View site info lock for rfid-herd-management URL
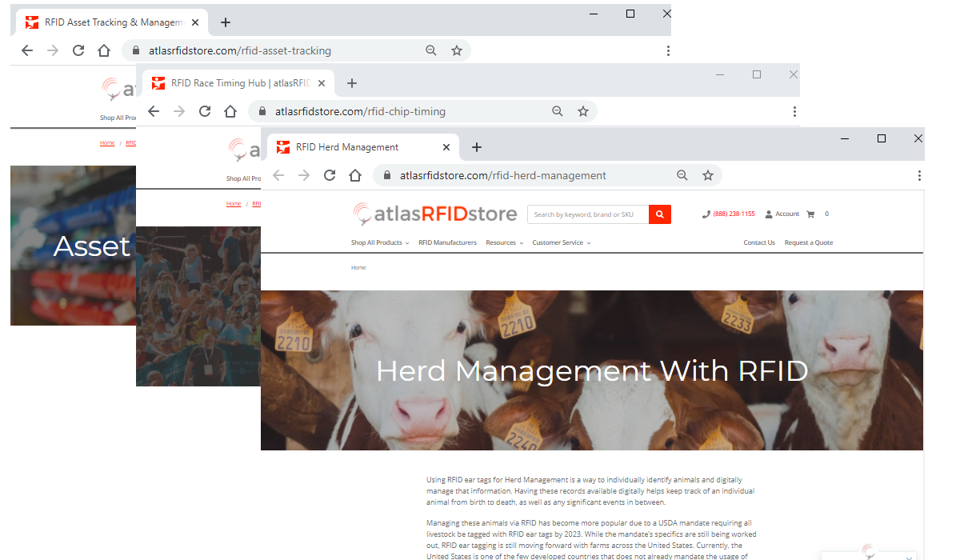This screenshot has height=560, width=960. click(388, 175)
